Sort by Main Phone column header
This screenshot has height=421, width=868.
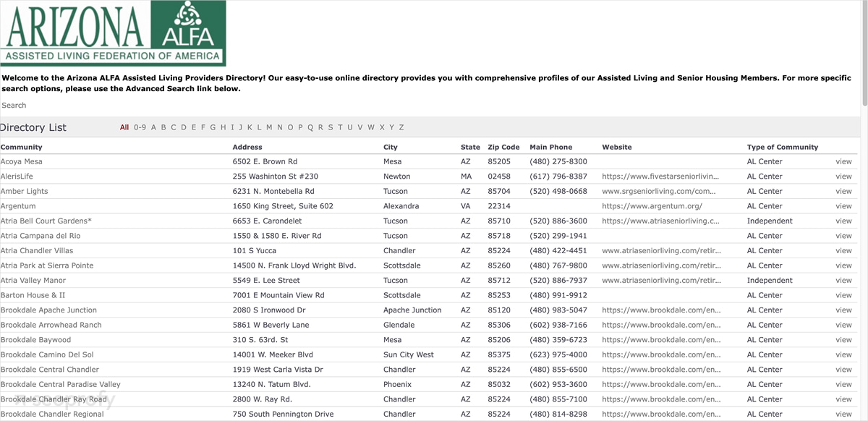click(550, 147)
